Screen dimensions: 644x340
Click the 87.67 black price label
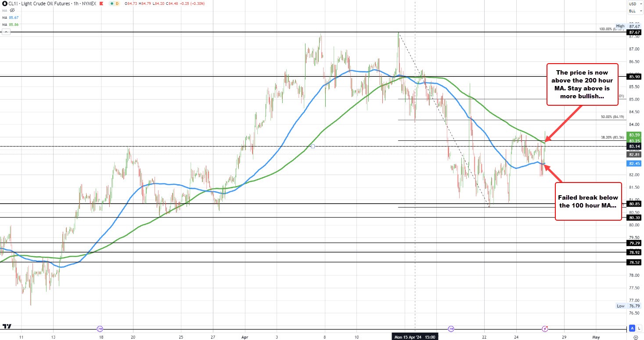tap(634, 32)
